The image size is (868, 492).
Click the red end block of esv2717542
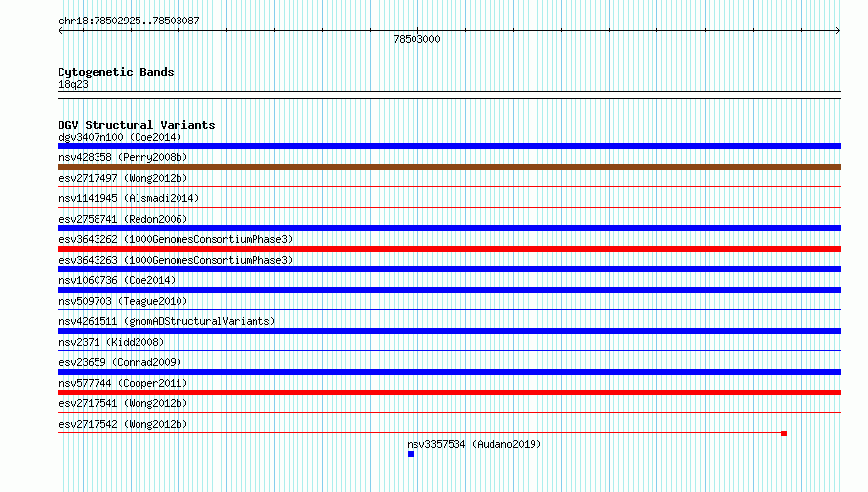(x=784, y=433)
